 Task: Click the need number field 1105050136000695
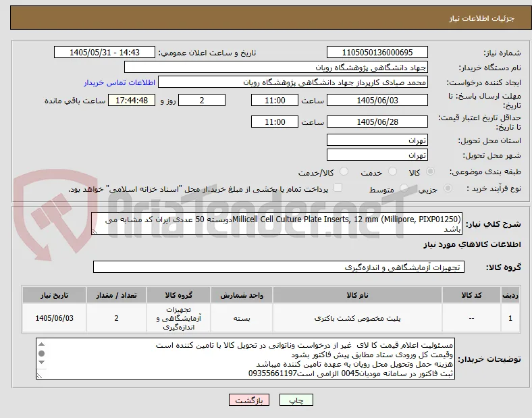click(x=377, y=52)
